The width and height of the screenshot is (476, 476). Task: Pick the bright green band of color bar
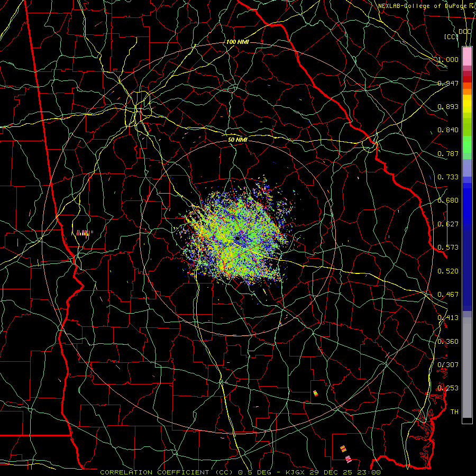(467, 144)
